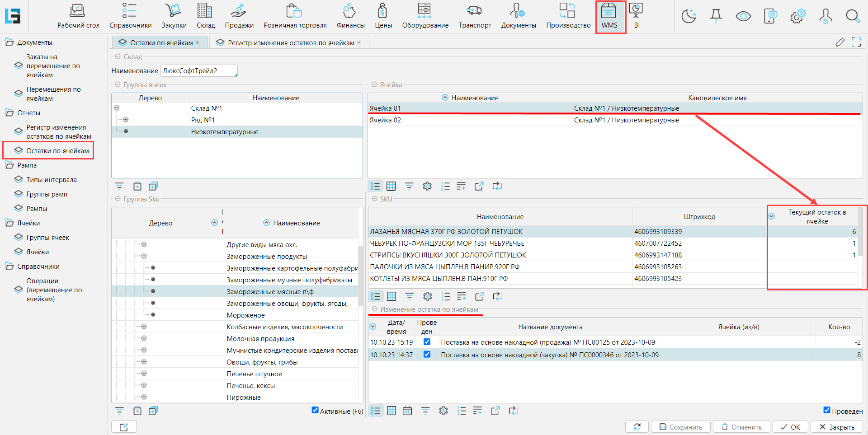Viewport: 868px width, 435px height.
Task: Toggle posted checkbox for 10.10.23 15:19 row
Action: click(x=427, y=342)
